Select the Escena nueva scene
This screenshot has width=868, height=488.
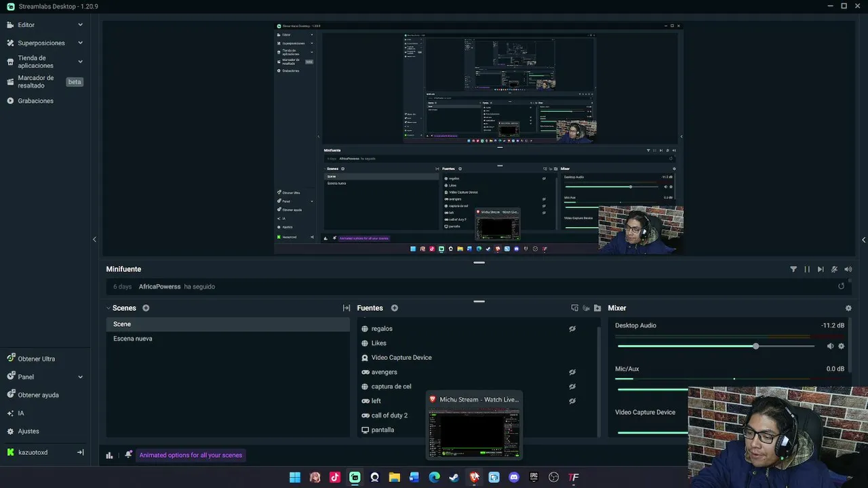pyautogui.click(x=228, y=338)
